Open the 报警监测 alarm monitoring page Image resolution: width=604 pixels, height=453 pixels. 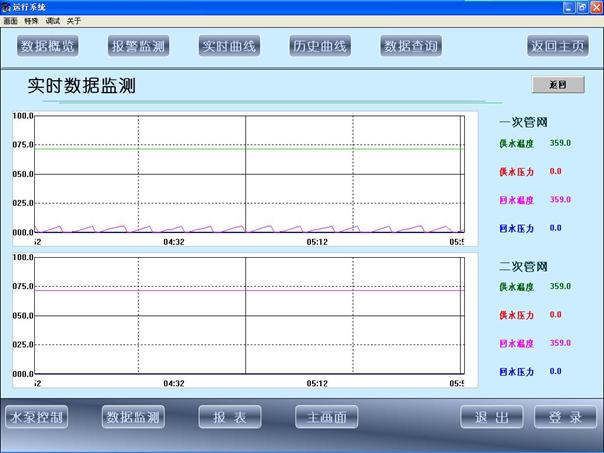[139, 46]
